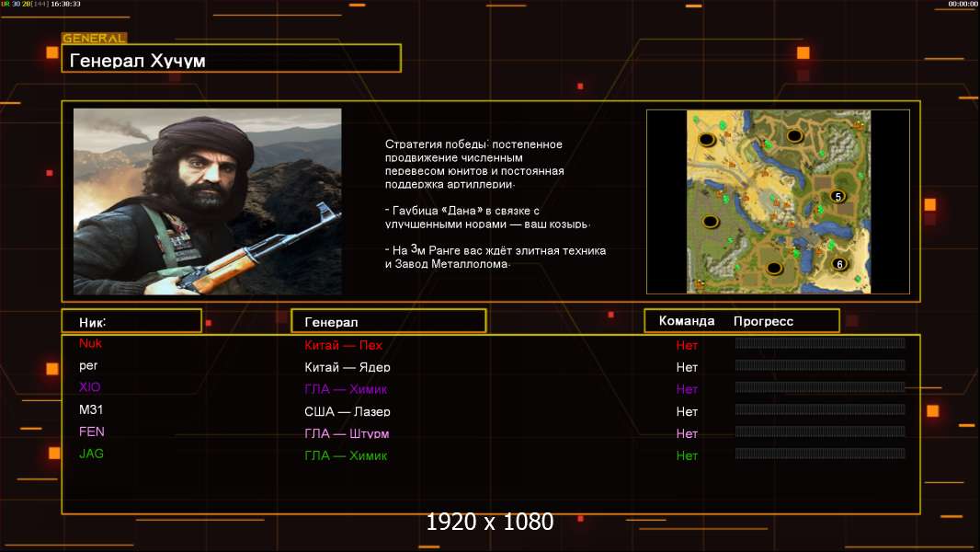Click the top-left empty start slot on minimap

click(707, 140)
